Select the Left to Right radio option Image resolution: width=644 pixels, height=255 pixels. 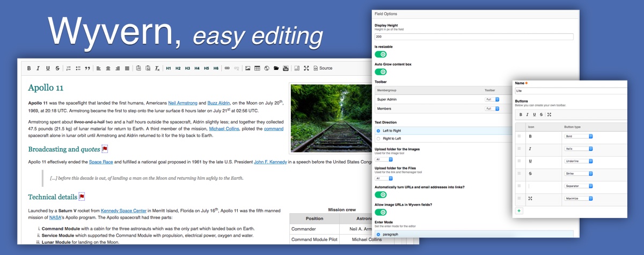(x=378, y=131)
